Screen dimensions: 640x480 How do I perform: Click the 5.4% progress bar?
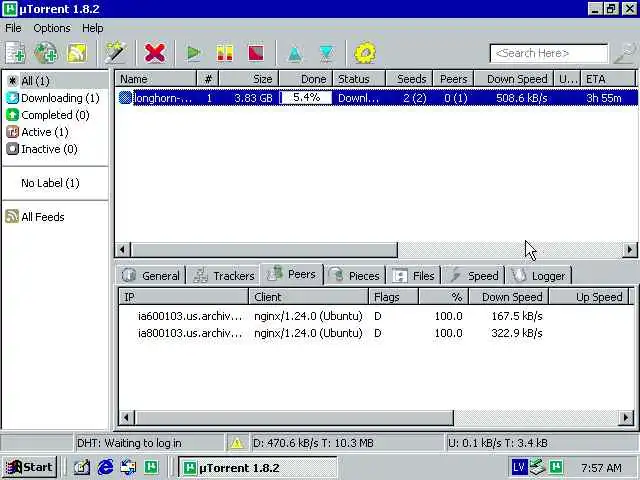click(306, 98)
